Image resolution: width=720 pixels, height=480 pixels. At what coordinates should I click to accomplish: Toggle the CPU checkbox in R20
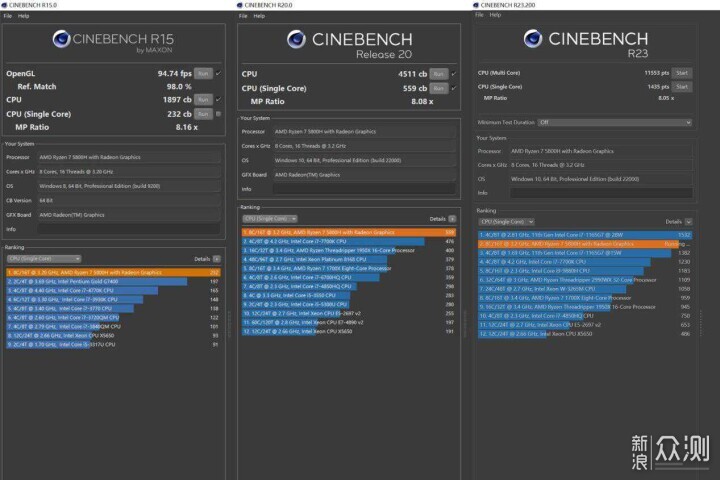[454, 74]
